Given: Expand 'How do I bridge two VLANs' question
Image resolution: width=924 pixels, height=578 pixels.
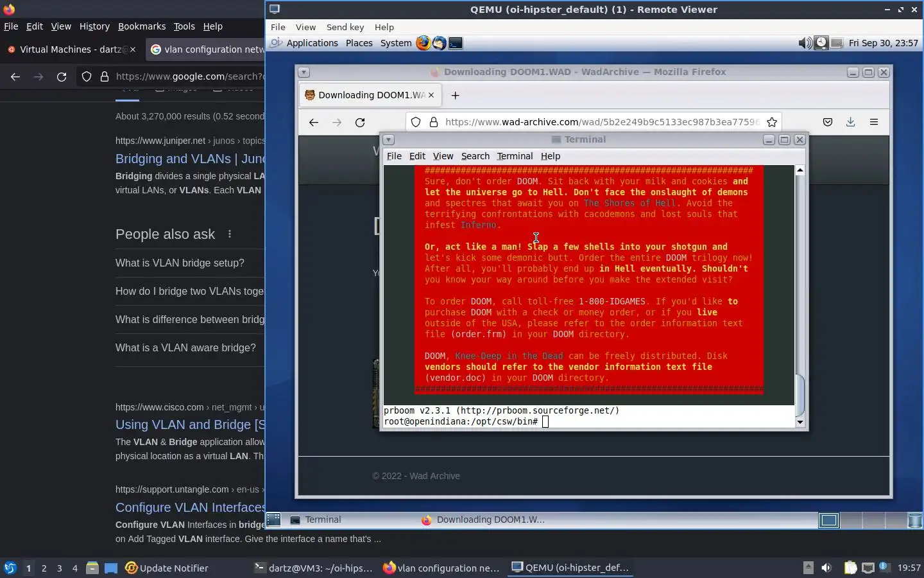Looking at the screenshot, I should pyautogui.click(x=190, y=291).
